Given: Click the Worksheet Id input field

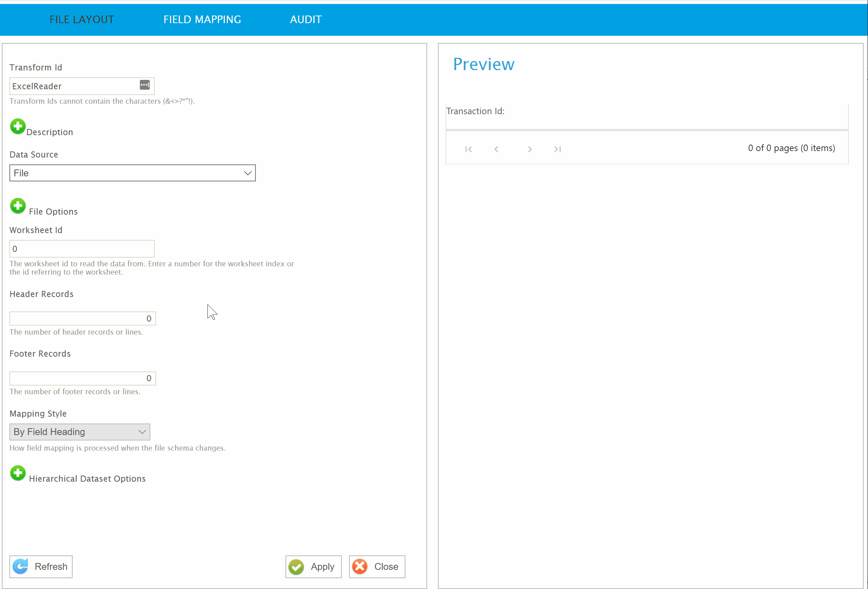Looking at the screenshot, I should [x=82, y=249].
